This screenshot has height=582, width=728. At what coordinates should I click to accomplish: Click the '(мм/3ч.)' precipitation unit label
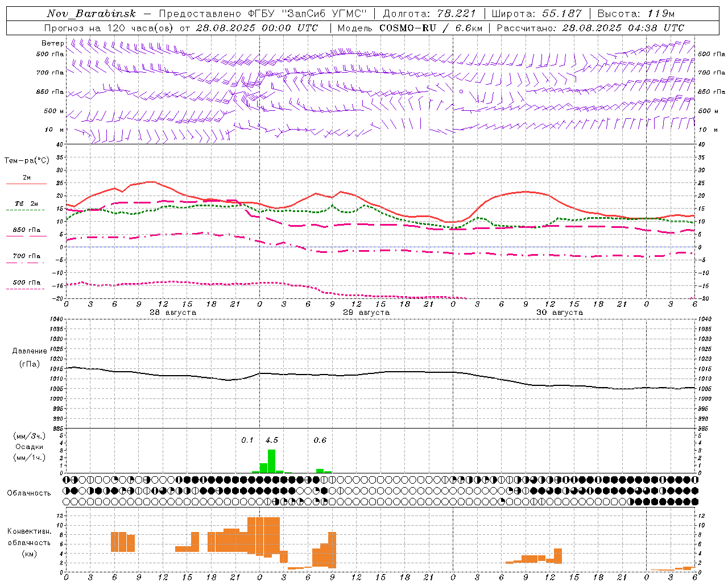[30, 436]
